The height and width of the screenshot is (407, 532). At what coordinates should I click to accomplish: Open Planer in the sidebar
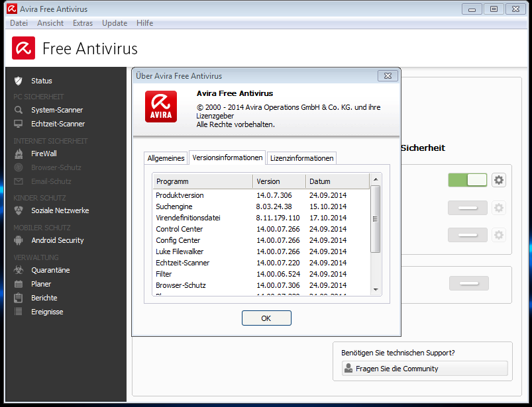[x=41, y=284]
